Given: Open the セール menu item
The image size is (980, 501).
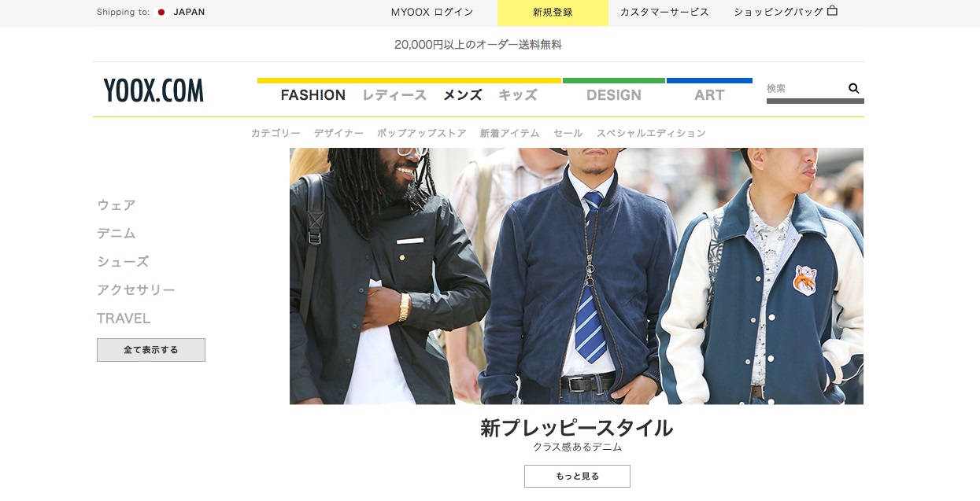Looking at the screenshot, I should (x=568, y=133).
